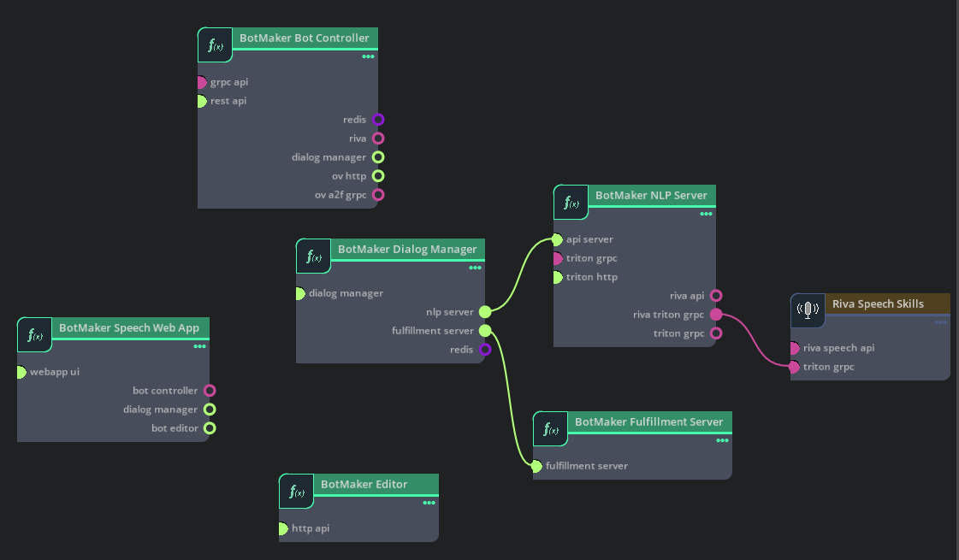
Task: Select the BotMaker Bot Controller node title
Action: click(304, 38)
